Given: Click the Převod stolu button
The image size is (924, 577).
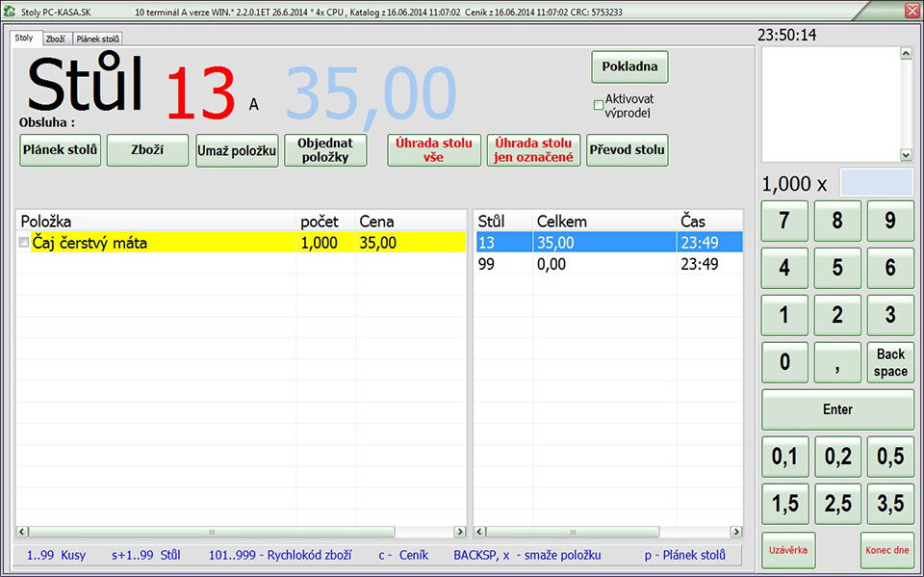Looking at the screenshot, I should click(x=627, y=150).
